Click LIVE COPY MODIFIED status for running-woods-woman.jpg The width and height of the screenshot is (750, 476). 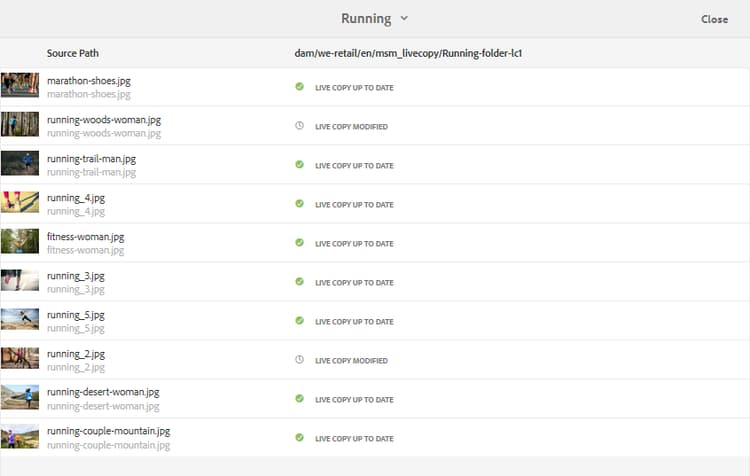[x=351, y=127]
